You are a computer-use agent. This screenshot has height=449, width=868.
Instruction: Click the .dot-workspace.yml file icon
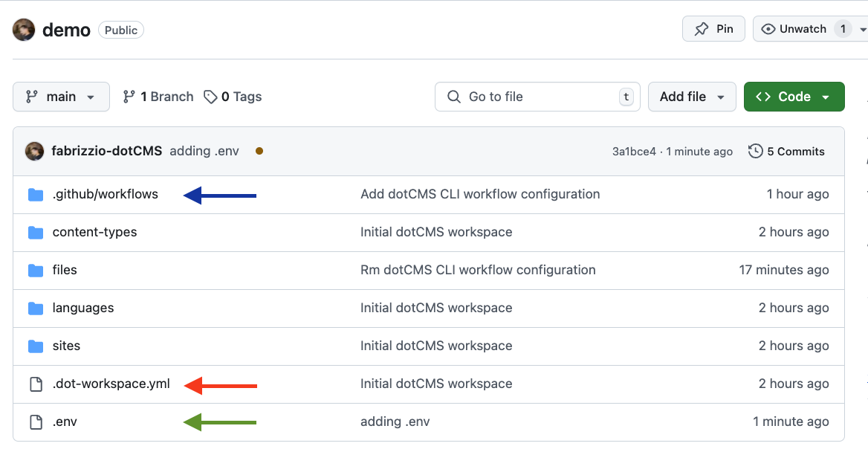(36, 384)
